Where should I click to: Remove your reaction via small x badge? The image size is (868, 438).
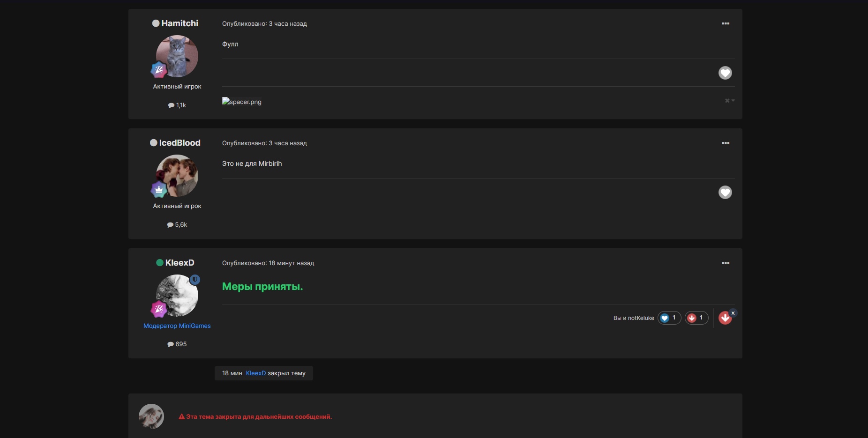(733, 313)
